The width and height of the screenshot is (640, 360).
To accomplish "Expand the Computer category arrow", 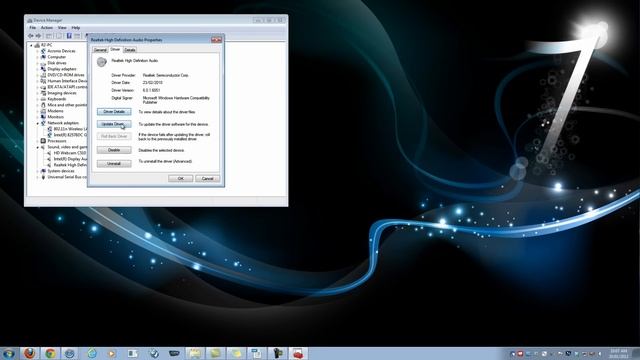I will [37, 57].
